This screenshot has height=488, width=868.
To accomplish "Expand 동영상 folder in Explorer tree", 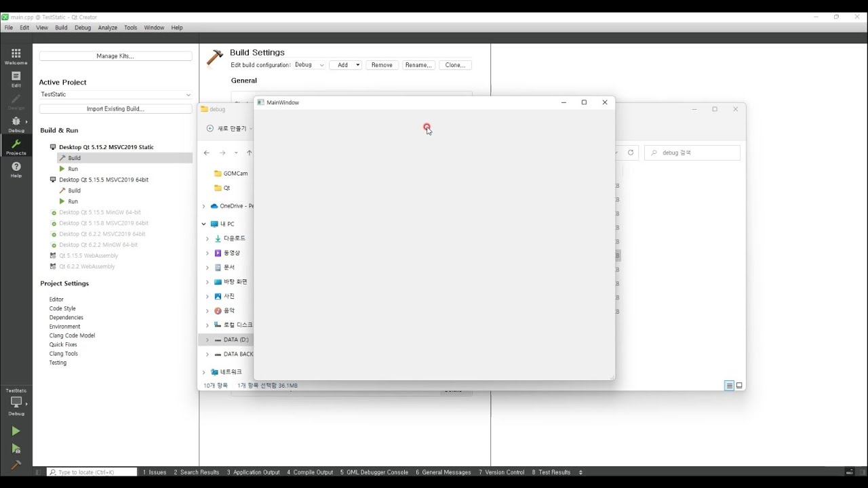I will click(208, 253).
